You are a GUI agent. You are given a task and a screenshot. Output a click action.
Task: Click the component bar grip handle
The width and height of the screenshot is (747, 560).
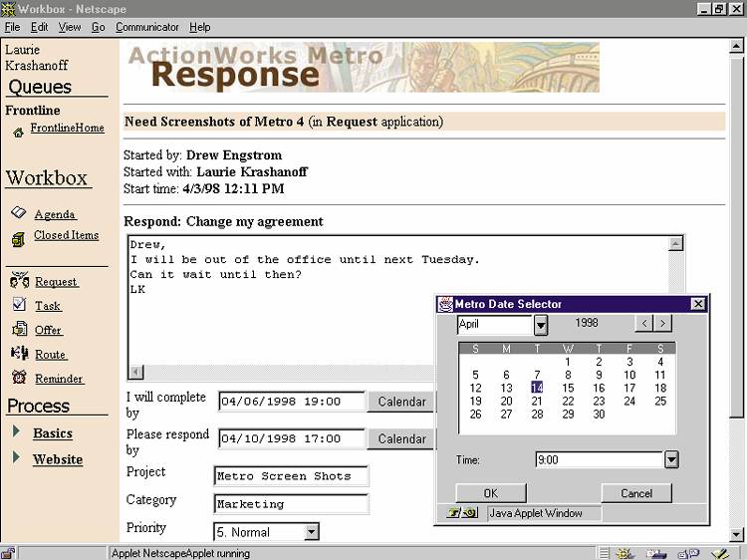click(604, 553)
